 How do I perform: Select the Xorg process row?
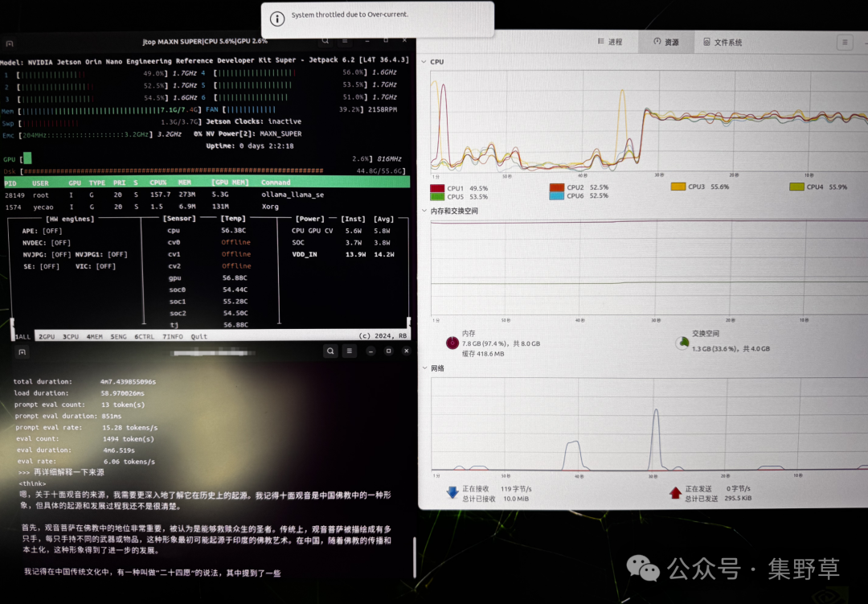206,207
